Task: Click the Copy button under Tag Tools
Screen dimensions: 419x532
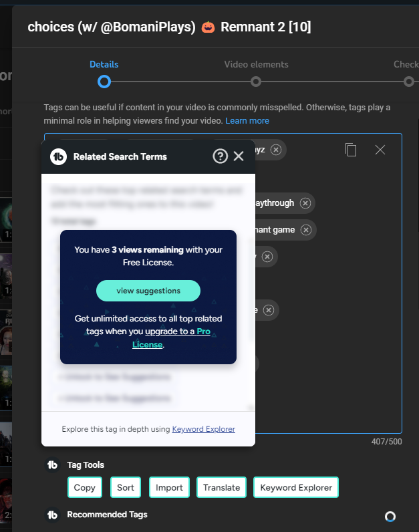Action: pyautogui.click(x=85, y=487)
